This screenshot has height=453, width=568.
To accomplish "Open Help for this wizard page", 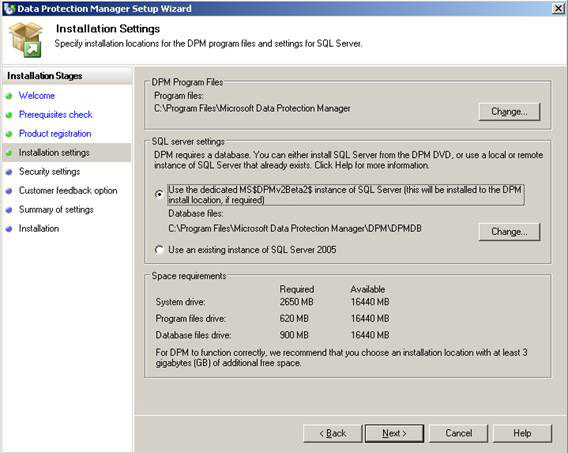I will click(x=522, y=433).
